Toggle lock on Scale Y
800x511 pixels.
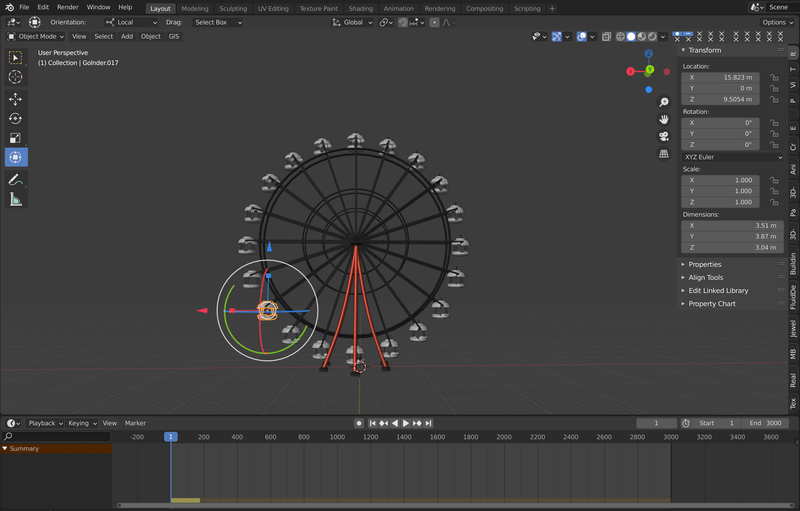click(773, 190)
